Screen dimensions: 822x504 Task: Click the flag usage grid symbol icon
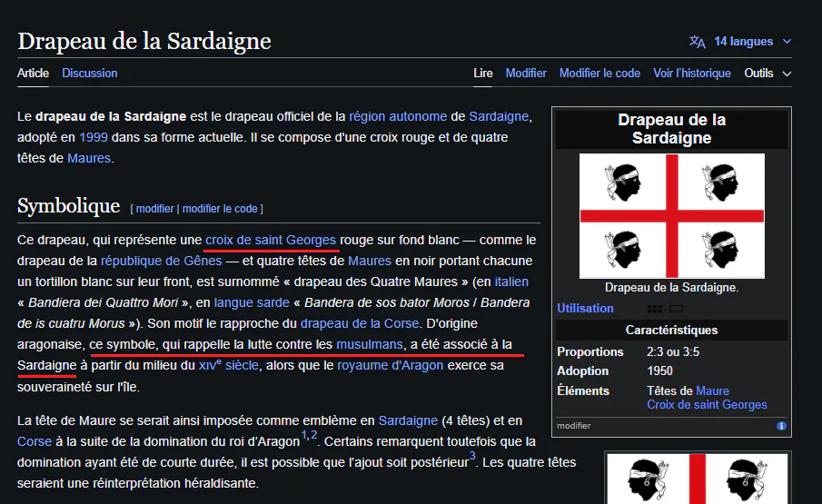click(654, 309)
